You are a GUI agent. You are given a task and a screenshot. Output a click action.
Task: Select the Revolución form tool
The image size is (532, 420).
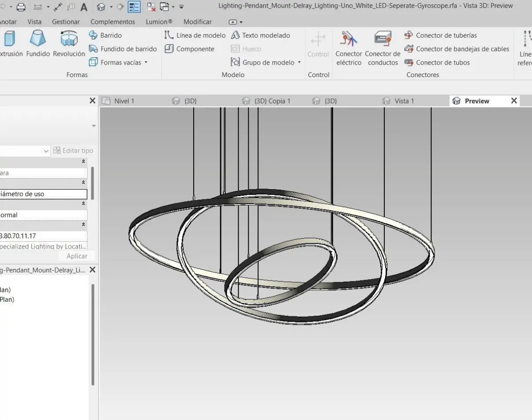point(69,44)
